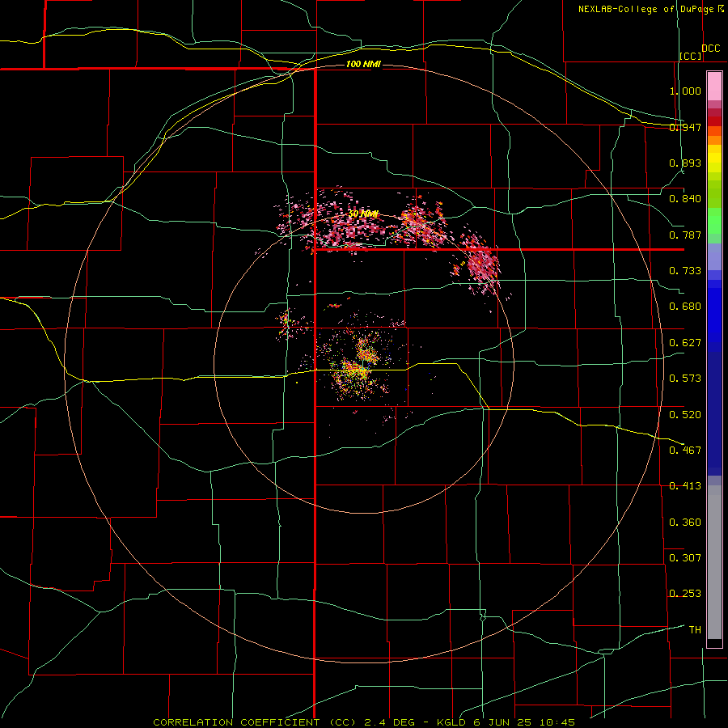Click the 0.413 color scale value

[x=685, y=486]
